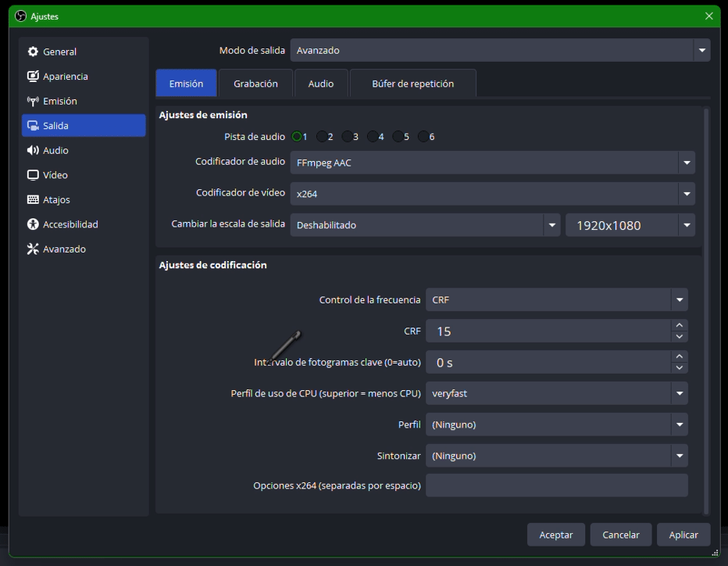Click the Avanzado tools icon in sidebar
This screenshot has height=566, width=728.
pos(33,249)
